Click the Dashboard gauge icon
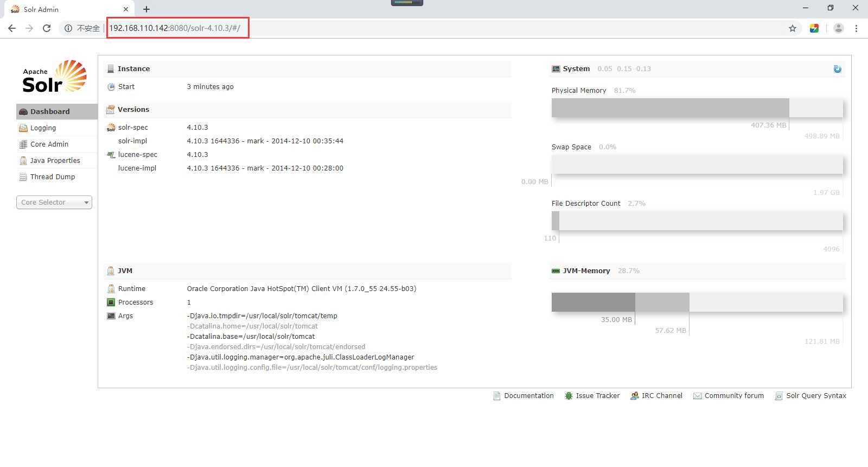This screenshot has width=868, height=467. click(23, 112)
